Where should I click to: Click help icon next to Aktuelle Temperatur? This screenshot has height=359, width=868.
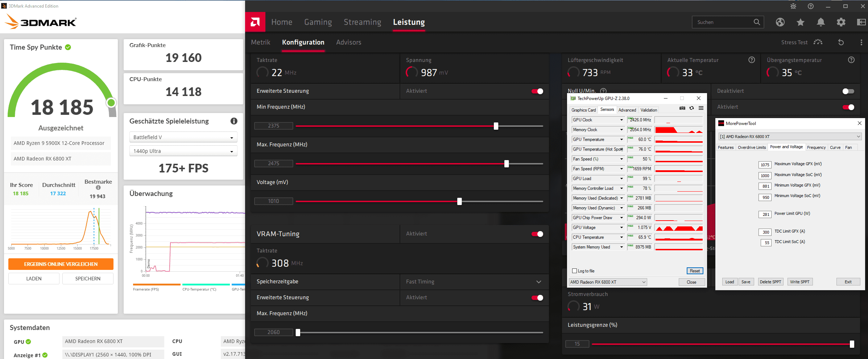(752, 60)
